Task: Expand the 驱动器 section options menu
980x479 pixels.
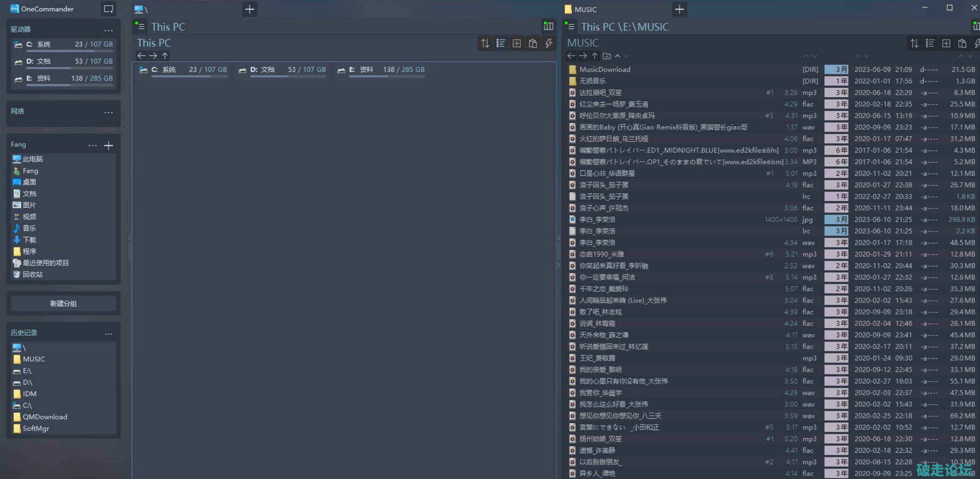Action: (108, 30)
